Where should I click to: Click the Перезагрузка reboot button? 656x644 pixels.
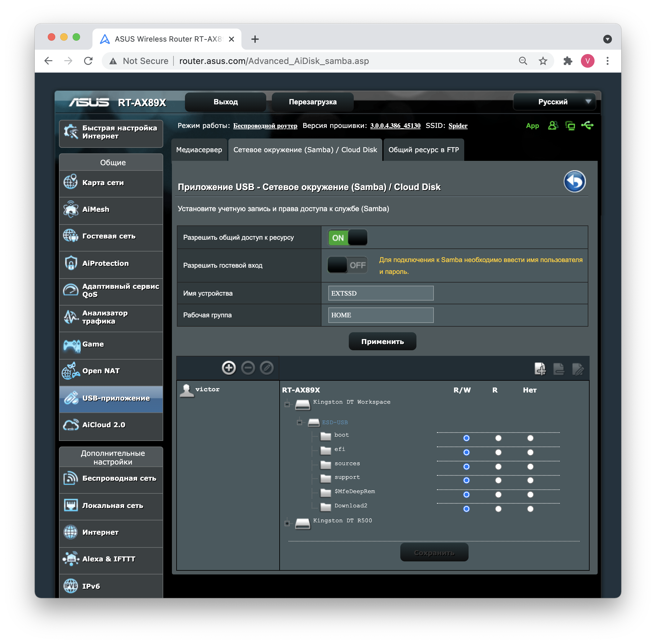pos(312,102)
